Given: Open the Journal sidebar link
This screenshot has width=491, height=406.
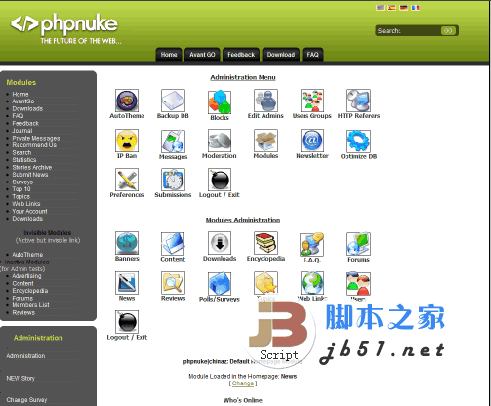Looking at the screenshot, I should [22, 131].
